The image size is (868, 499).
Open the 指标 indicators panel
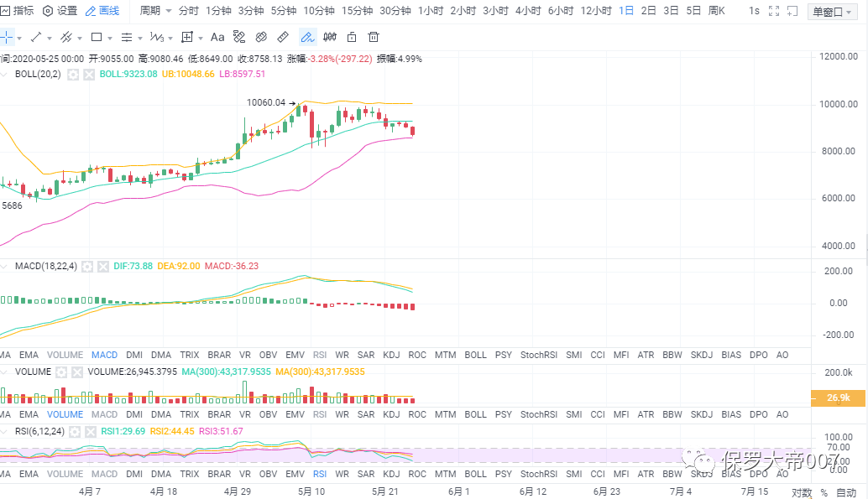coord(18,11)
